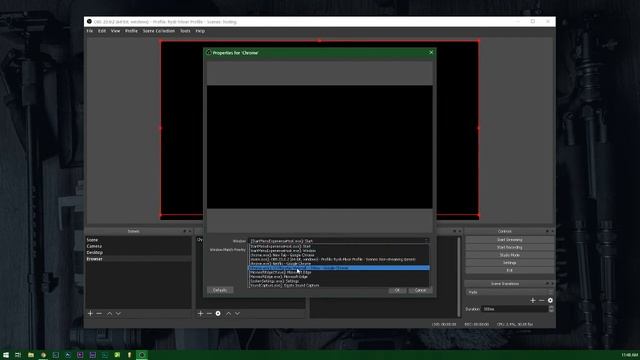640x360 pixels.
Task: Open the Fade transition dropdown
Action: pyautogui.click(x=509, y=292)
